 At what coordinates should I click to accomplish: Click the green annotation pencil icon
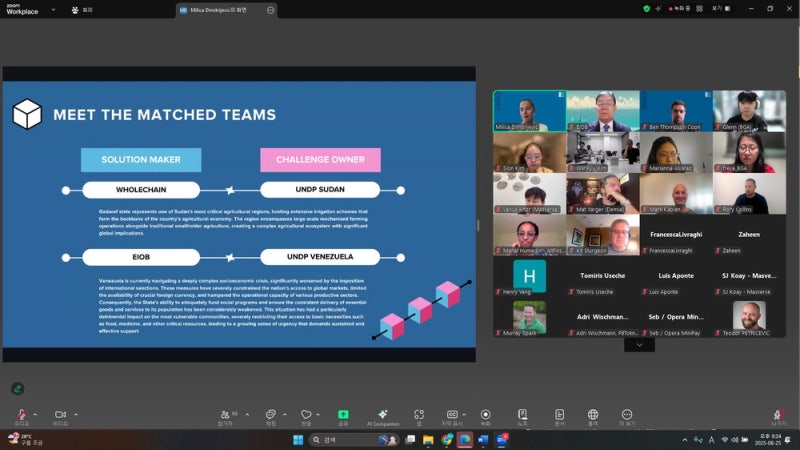pyautogui.click(x=18, y=389)
